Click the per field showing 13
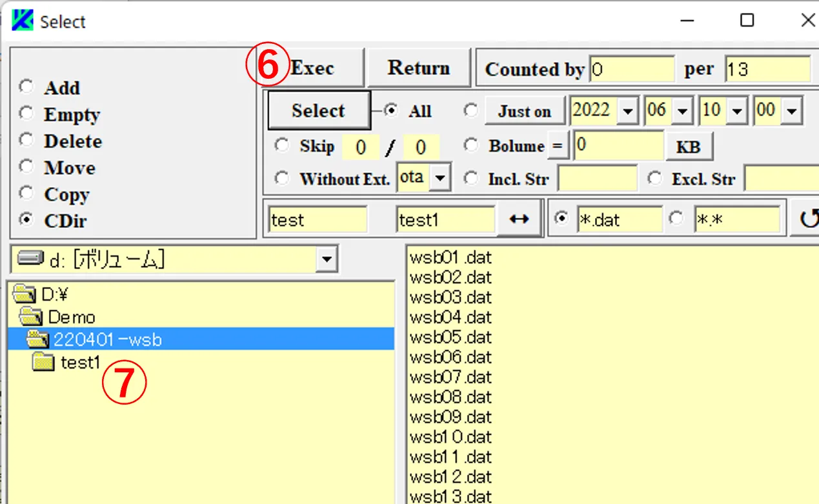Screen dimensions: 819x504 (767, 69)
